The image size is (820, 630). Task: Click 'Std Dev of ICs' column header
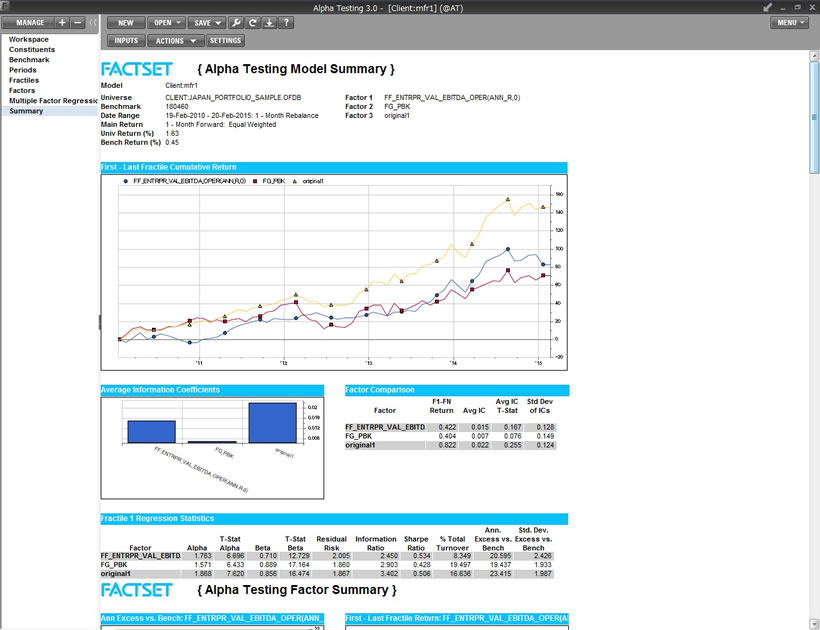tap(540, 406)
